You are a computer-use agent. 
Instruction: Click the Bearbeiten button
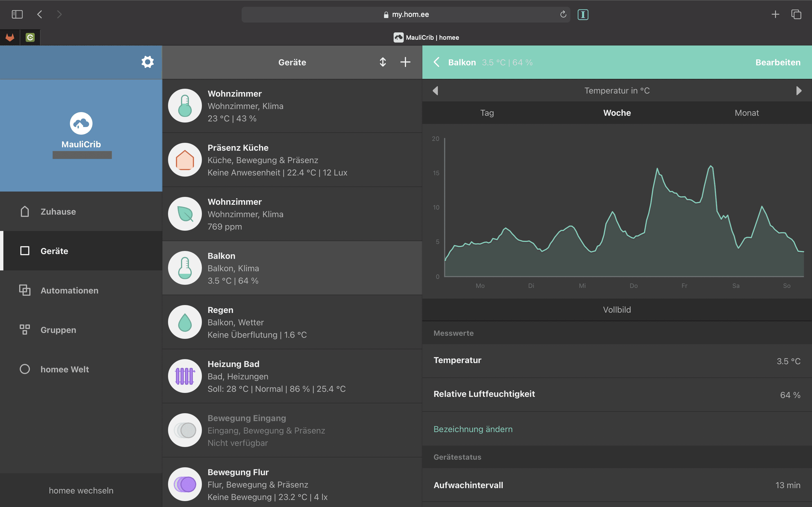[x=778, y=62]
